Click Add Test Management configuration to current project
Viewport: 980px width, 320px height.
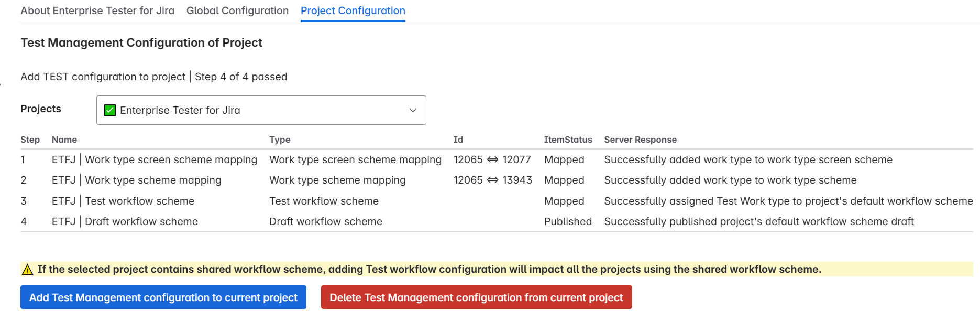click(x=163, y=297)
